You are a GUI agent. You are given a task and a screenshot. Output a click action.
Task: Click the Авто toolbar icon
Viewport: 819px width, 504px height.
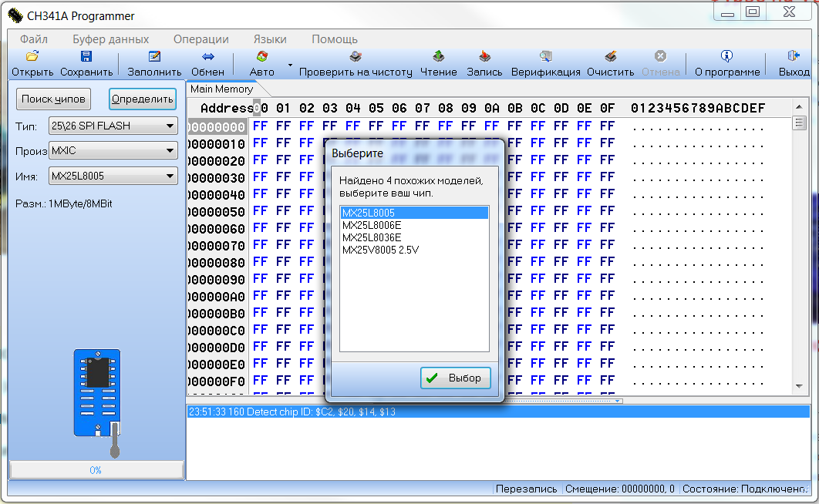pos(262,57)
